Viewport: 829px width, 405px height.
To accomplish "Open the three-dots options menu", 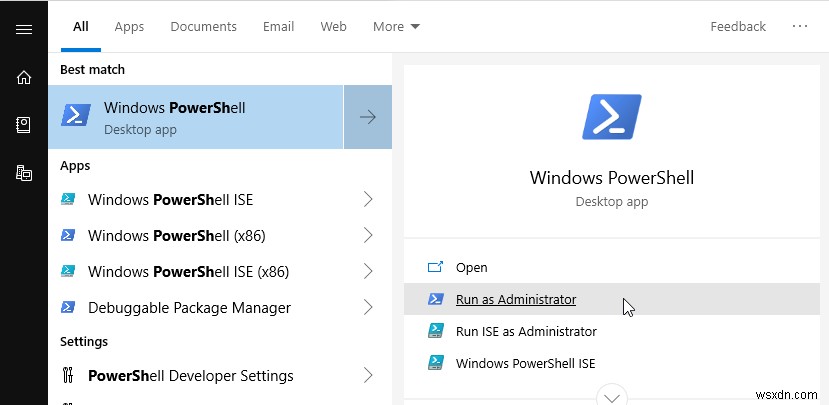I will coord(800,26).
